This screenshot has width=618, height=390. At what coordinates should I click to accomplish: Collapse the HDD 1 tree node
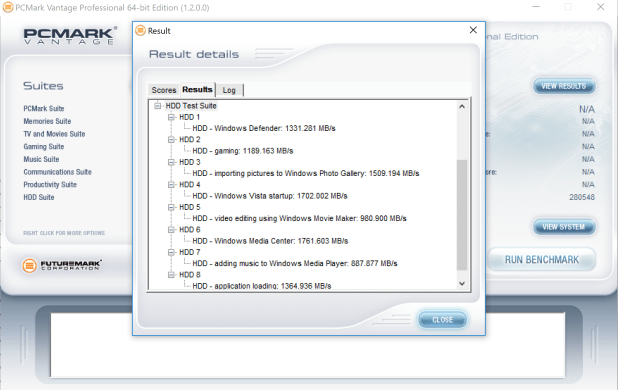(x=171, y=117)
